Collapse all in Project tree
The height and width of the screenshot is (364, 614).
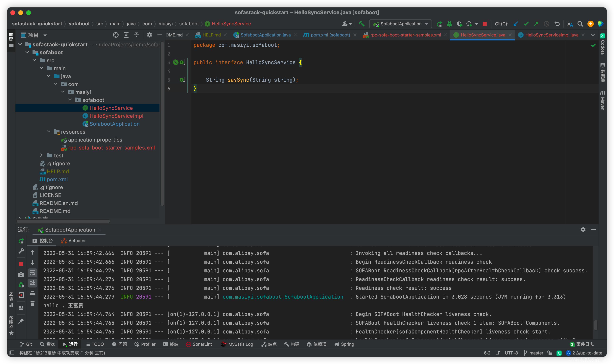tap(136, 35)
